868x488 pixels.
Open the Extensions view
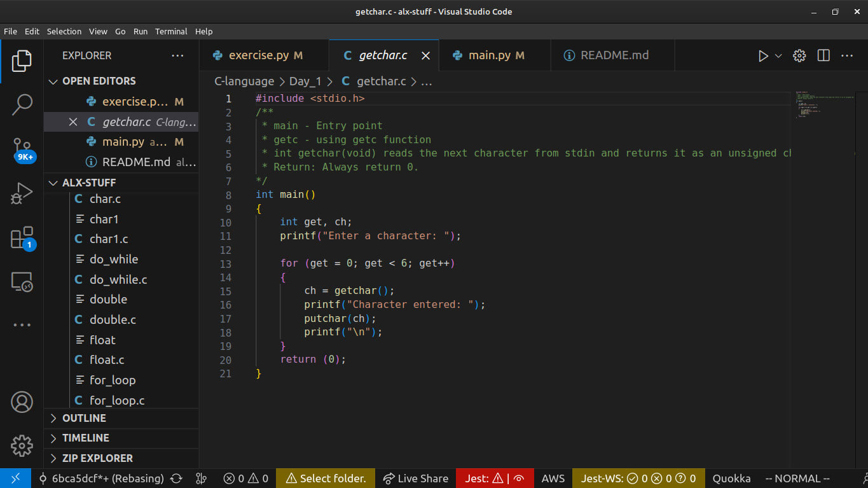pos(22,238)
